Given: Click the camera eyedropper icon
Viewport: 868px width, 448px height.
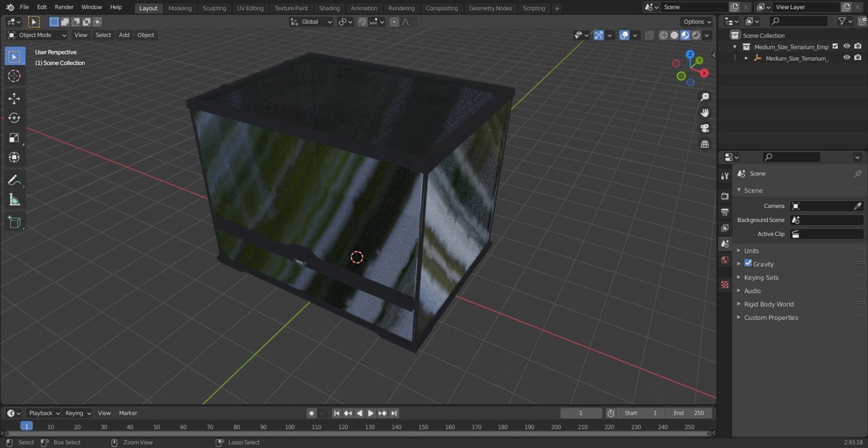Looking at the screenshot, I should tap(857, 206).
